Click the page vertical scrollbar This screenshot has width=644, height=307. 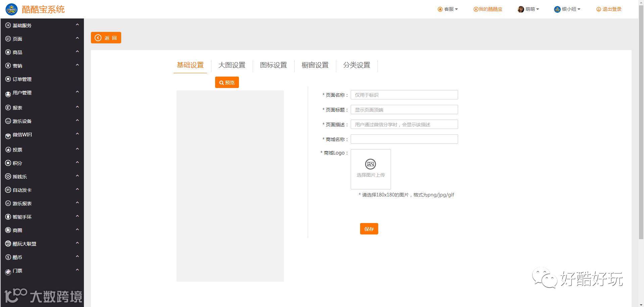tap(641, 123)
